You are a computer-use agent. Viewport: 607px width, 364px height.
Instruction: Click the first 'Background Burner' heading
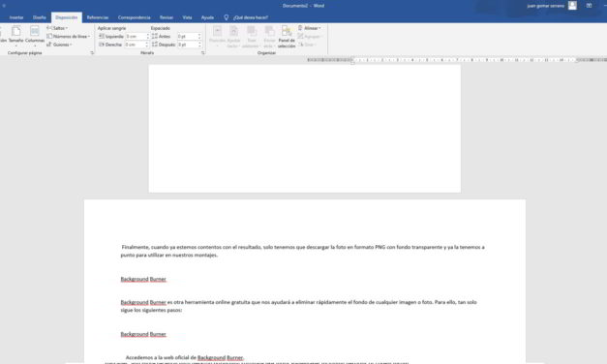click(x=143, y=279)
